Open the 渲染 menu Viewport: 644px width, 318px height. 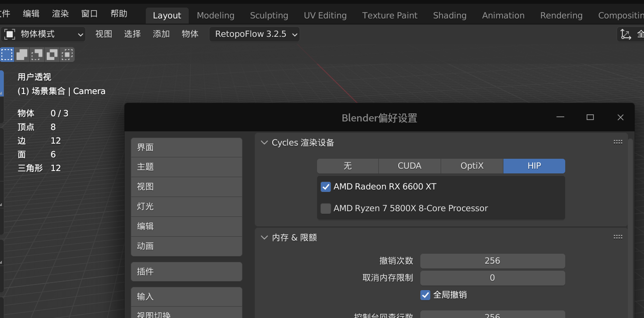(x=60, y=13)
